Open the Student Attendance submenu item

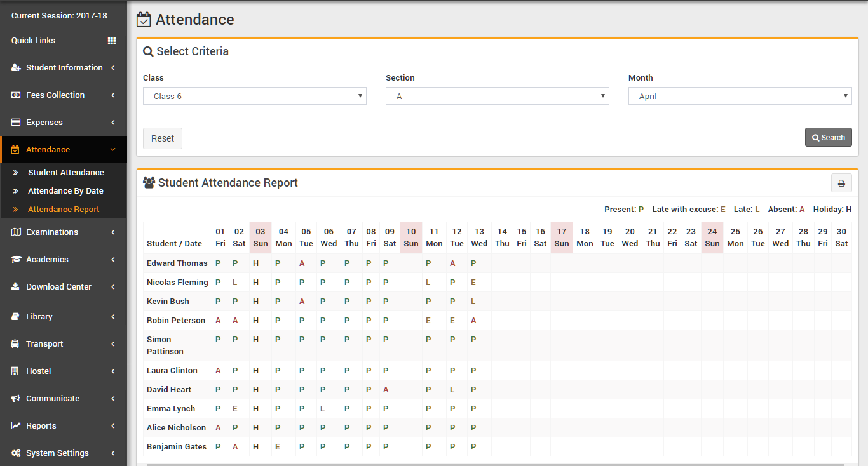coord(65,173)
